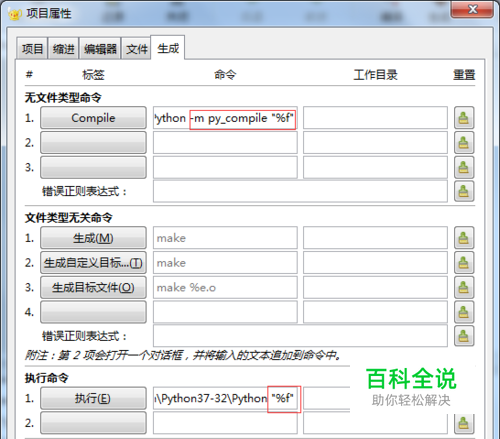
Task: Click working directory field for 生成目标文件(O)
Action: pyautogui.click(x=375, y=287)
